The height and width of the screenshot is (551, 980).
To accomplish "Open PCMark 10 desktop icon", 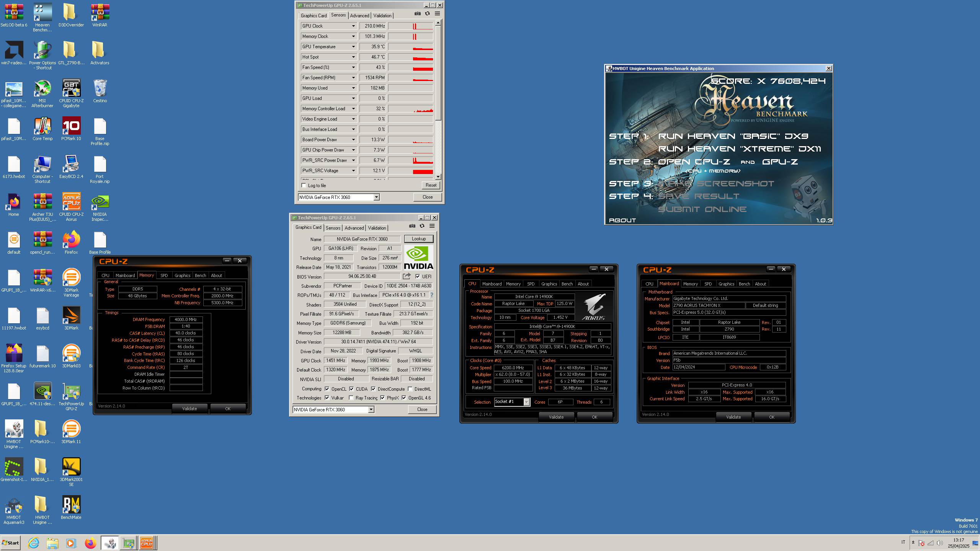I will [x=71, y=129].
